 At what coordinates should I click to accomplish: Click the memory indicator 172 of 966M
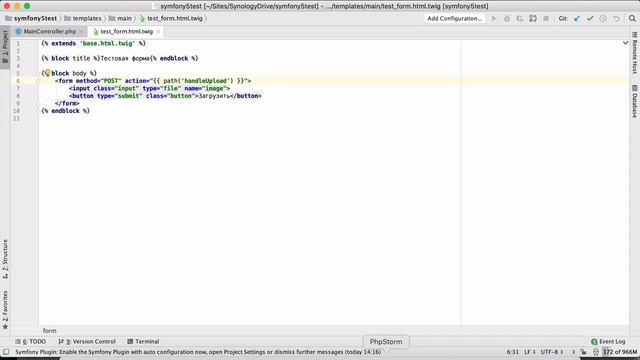(620, 352)
